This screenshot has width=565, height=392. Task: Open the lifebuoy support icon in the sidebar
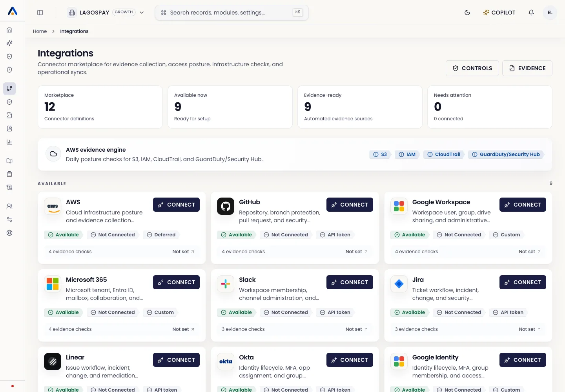(x=9, y=233)
